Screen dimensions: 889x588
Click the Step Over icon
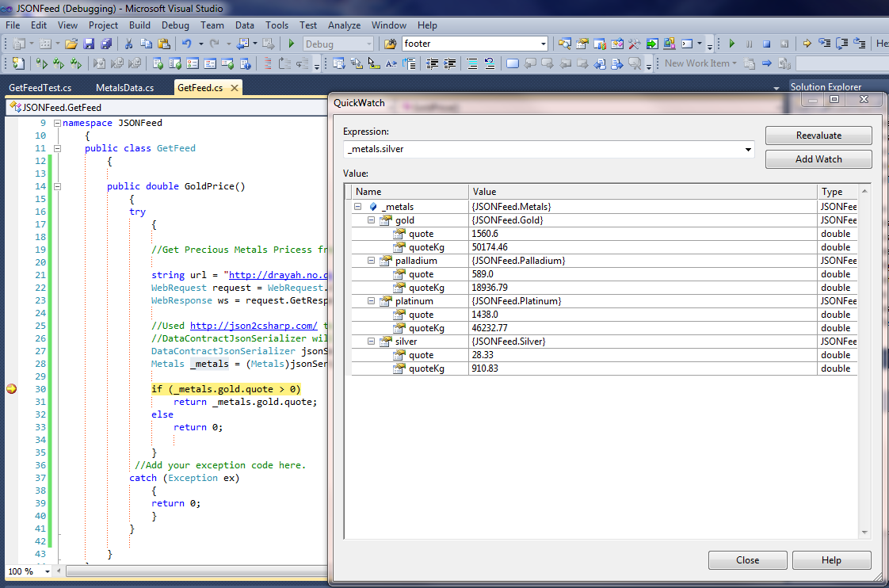(842, 44)
